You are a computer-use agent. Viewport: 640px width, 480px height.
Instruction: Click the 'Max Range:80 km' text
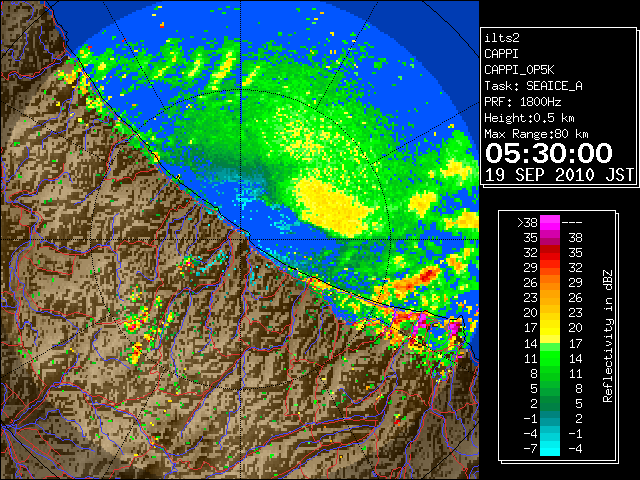point(536,134)
